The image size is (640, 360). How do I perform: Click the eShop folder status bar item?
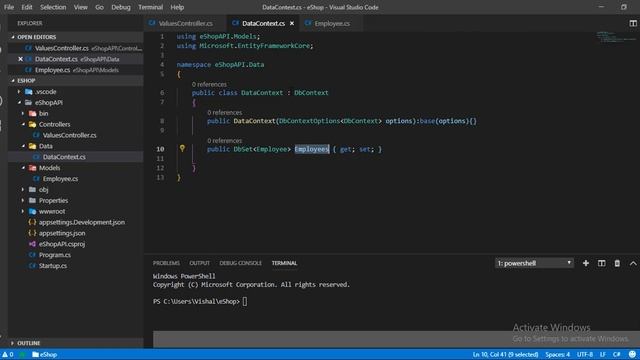pos(44,354)
